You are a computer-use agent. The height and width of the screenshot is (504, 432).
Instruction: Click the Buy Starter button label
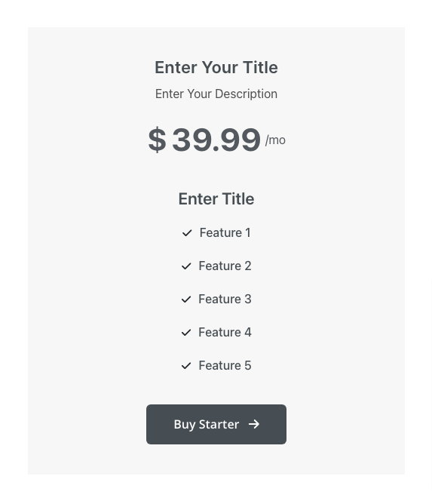click(207, 424)
